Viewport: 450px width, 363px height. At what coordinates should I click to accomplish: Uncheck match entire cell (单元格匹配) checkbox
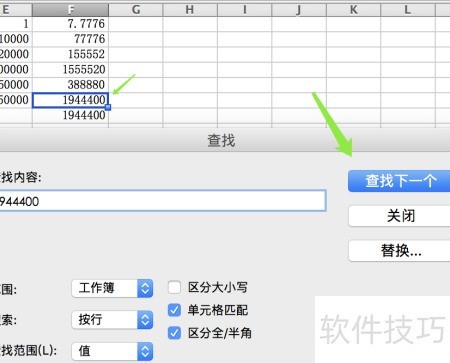(x=174, y=310)
